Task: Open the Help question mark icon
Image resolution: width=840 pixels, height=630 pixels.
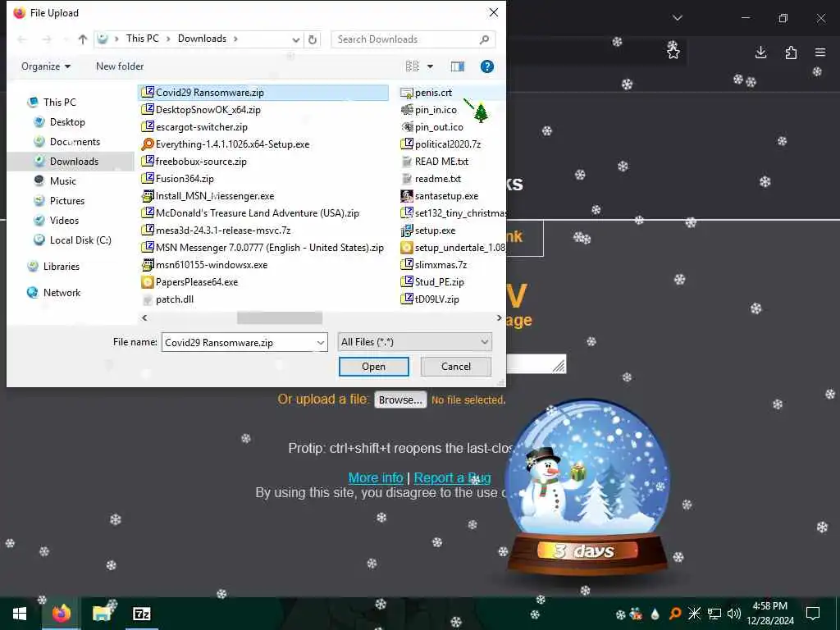Action: point(487,66)
